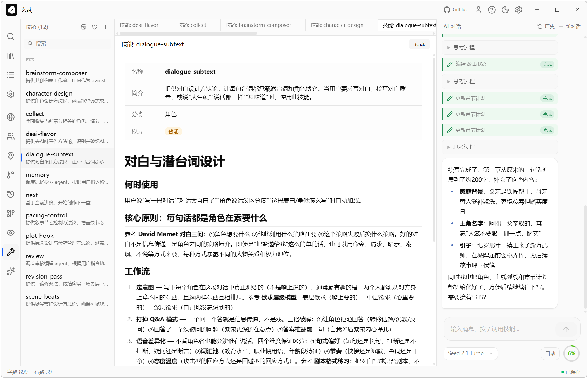Click the document vertical scrollbar

pyautogui.click(x=434, y=150)
